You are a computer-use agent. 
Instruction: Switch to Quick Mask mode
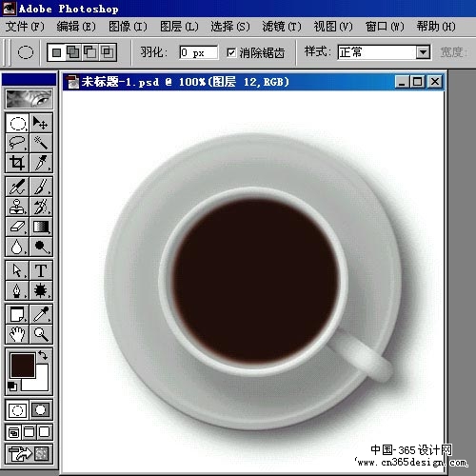[x=41, y=410]
